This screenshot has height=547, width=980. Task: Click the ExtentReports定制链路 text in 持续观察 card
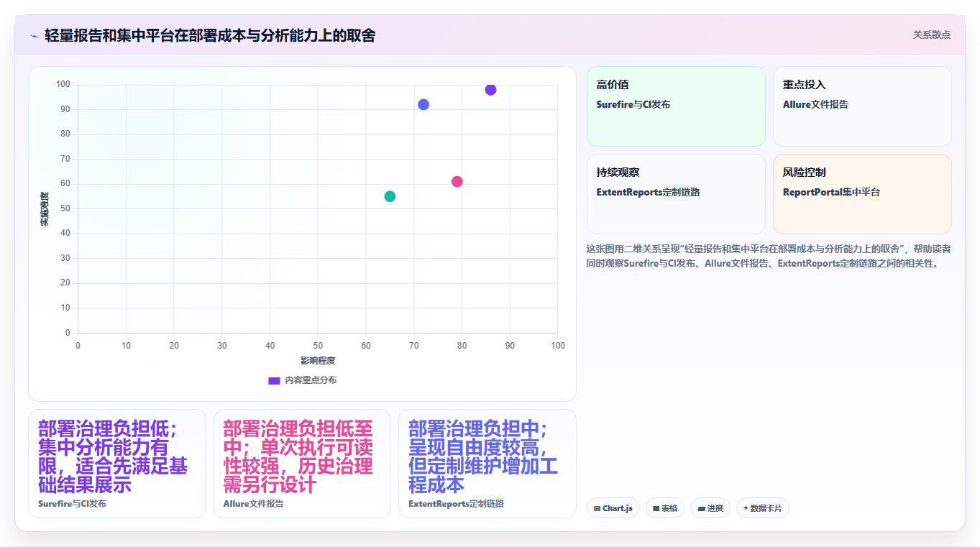pyautogui.click(x=648, y=192)
